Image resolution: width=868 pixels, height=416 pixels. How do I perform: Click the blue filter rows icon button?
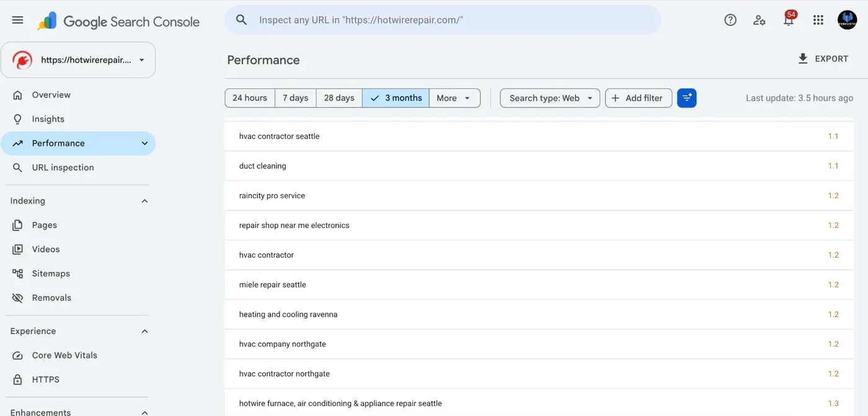pos(687,98)
